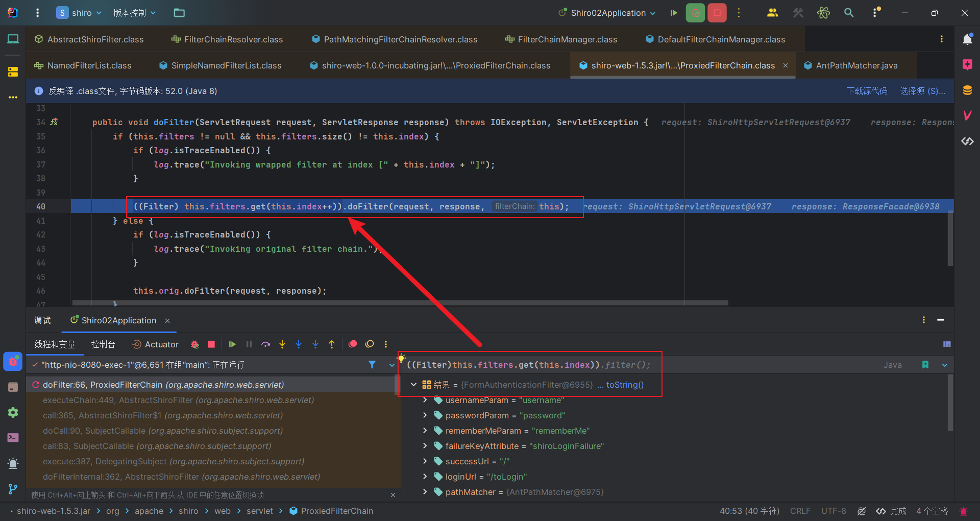The height and width of the screenshot is (521, 980).
Task: Open the main menu hamburger icon
Action: click(x=37, y=13)
